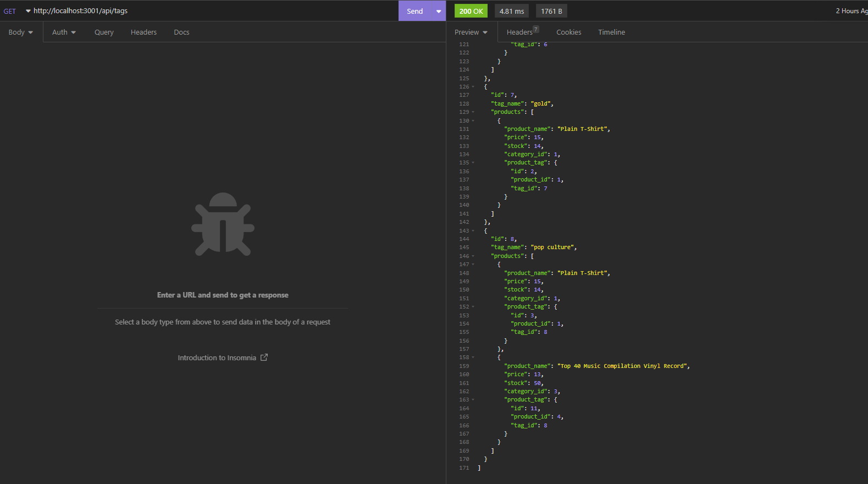Viewport: 868px width, 484px height.
Task: Switch to the Cookies tab
Action: [568, 32]
